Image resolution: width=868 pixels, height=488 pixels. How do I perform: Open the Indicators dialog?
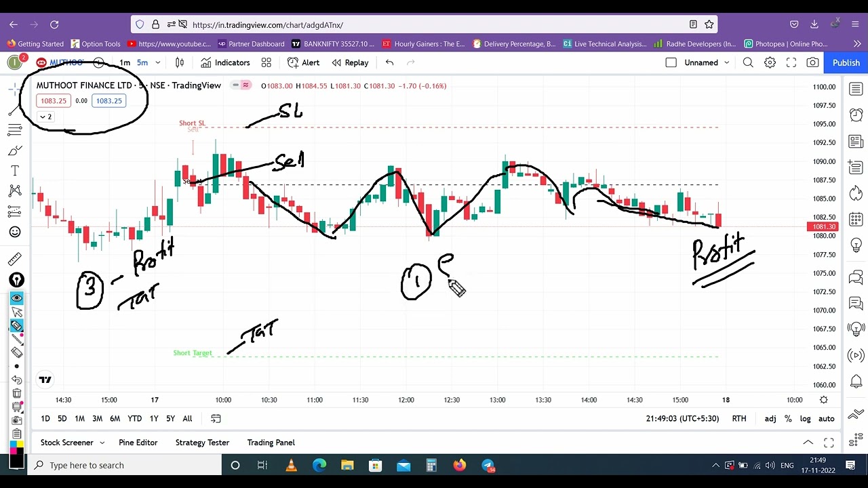coord(225,62)
